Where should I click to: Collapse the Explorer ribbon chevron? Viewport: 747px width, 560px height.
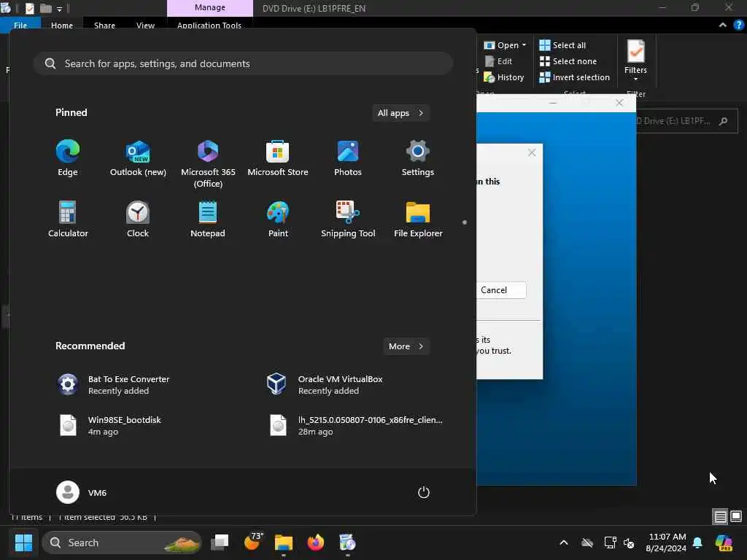[x=723, y=26]
